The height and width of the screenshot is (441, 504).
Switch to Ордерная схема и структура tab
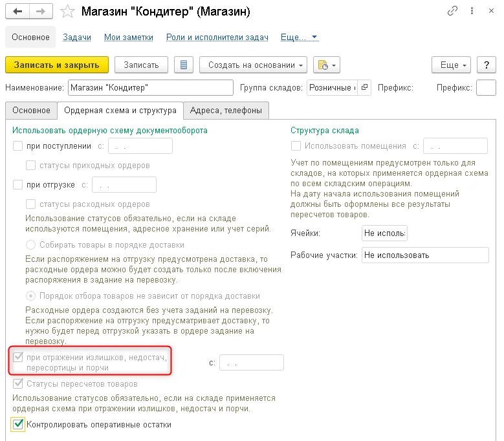point(120,111)
